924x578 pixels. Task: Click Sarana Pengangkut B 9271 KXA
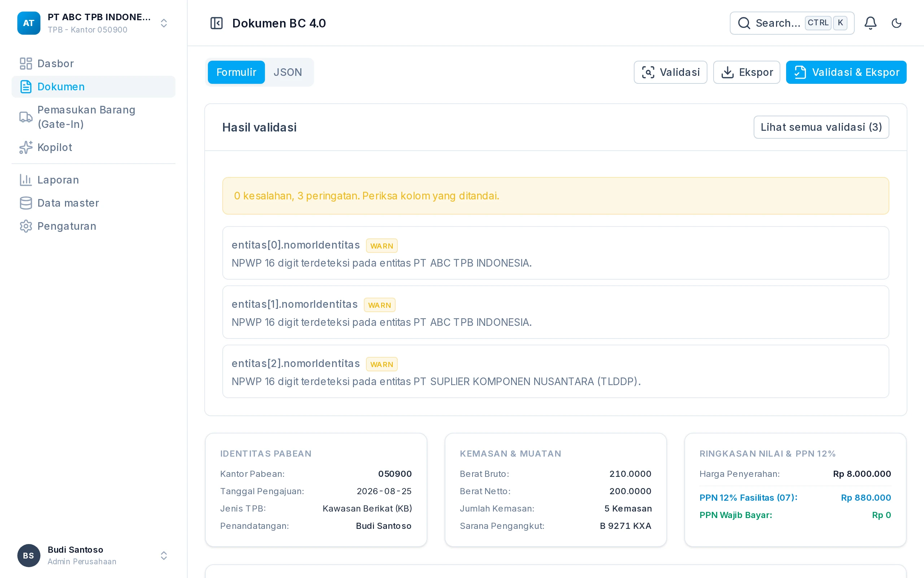[x=626, y=526]
